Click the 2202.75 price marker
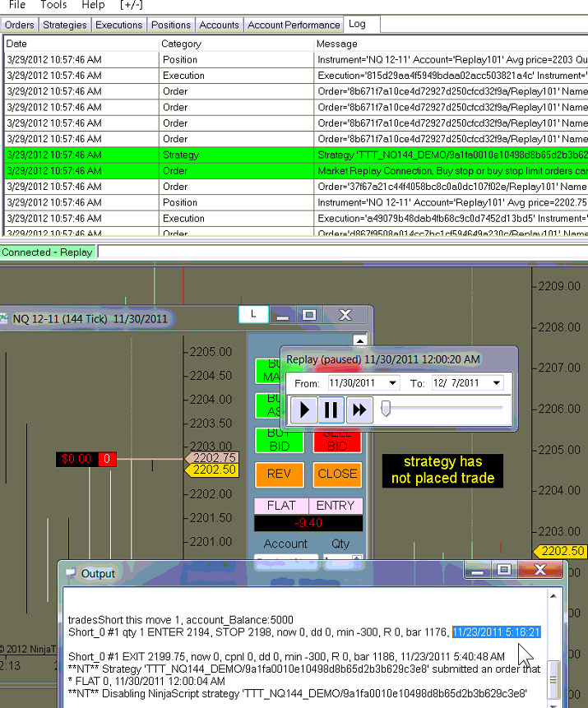Screen dimensions: 588x708 pyautogui.click(x=212, y=457)
